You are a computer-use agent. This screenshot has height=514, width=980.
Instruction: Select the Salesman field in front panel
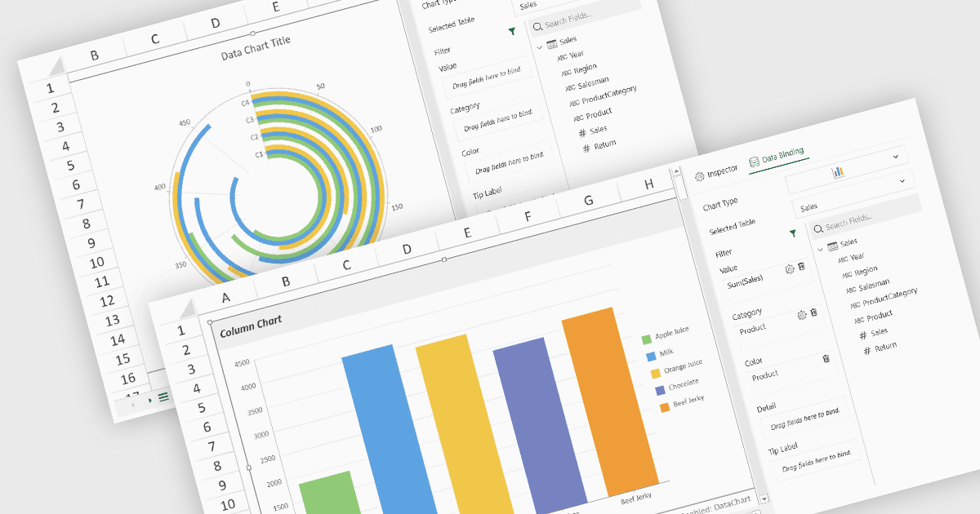(868, 286)
